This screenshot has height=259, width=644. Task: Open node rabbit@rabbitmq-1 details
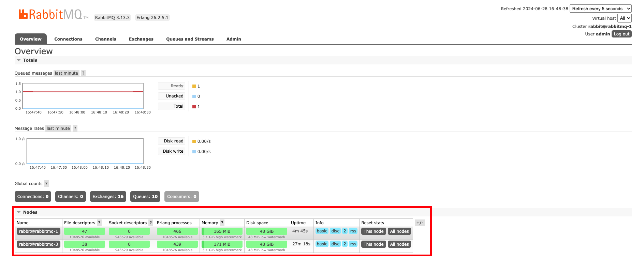click(39, 231)
